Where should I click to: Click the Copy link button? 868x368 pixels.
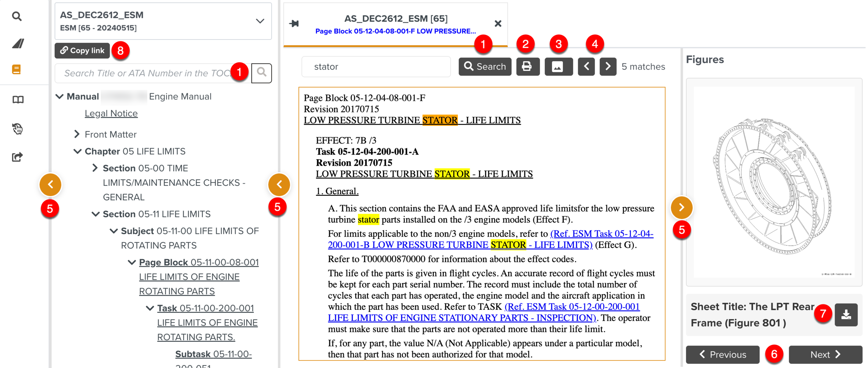[x=82, y=51]
